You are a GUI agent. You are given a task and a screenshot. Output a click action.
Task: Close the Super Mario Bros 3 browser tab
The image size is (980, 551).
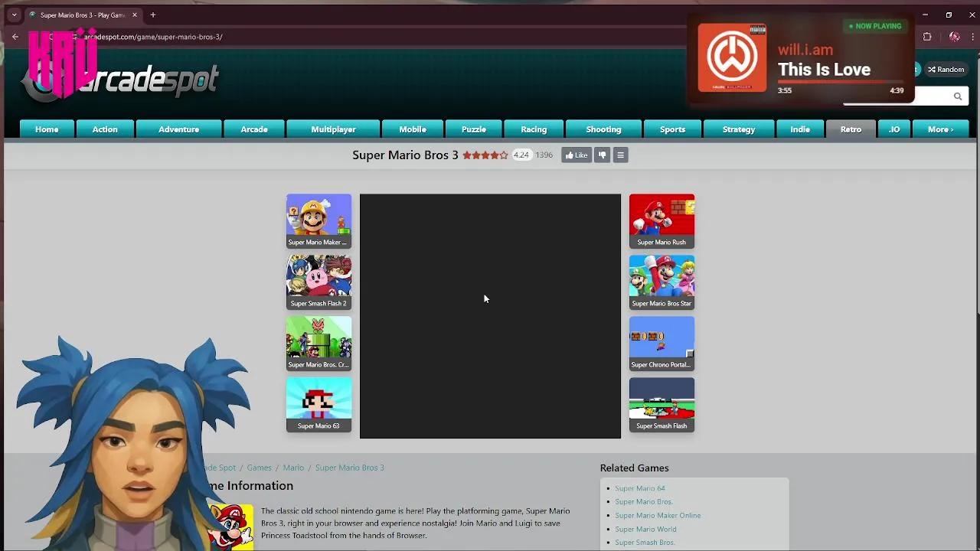[x=134, y=15]
